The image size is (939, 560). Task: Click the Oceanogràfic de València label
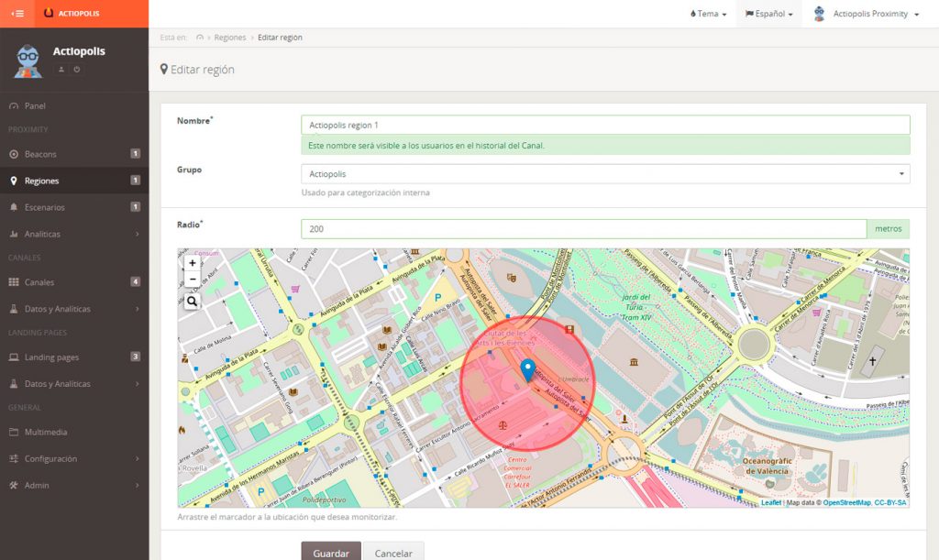point(768,467)
